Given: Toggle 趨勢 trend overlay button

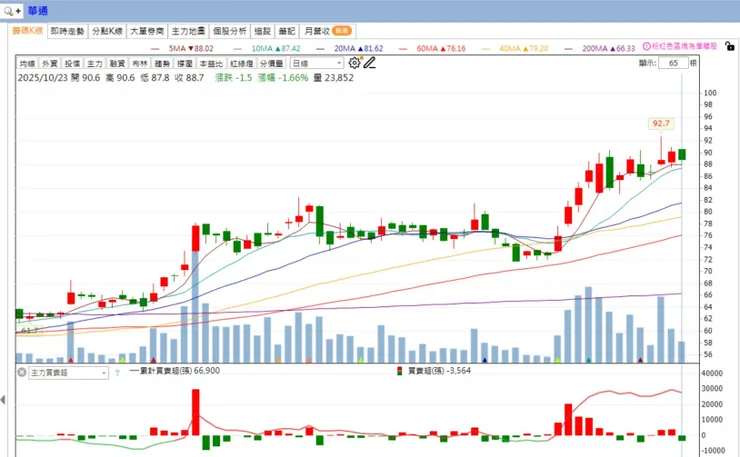Looking at the screenshot, I should pyautogui.click(x=162, y=63).
